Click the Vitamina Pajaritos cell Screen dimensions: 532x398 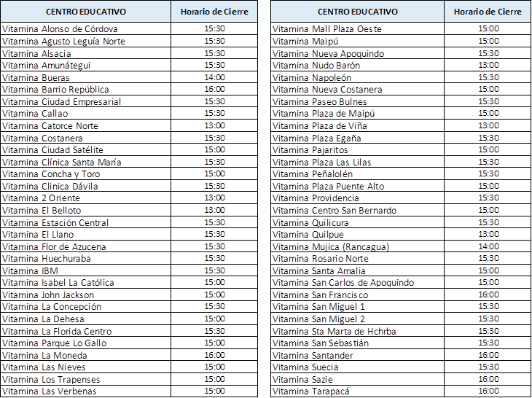point(358,149)
